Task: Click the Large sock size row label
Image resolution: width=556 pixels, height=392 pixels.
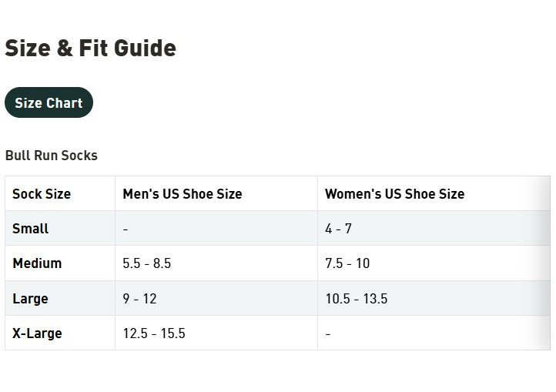Action: 30,299
